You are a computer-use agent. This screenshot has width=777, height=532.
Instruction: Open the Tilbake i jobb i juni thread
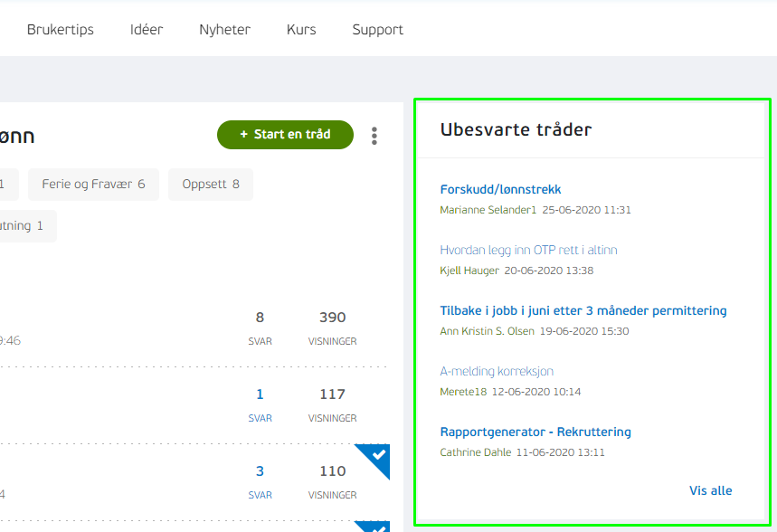point(583,311)
